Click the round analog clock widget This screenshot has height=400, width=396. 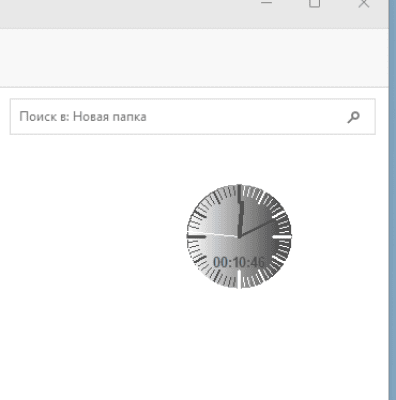click(239, 236)
